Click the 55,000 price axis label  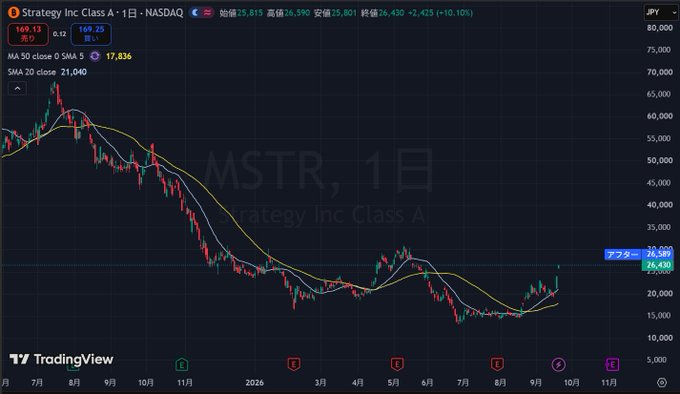(x=660, y=138)
